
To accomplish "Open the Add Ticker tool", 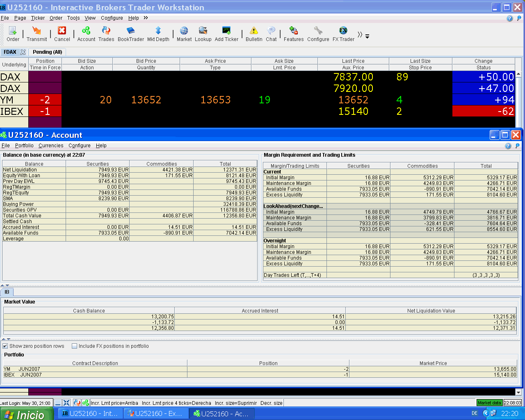I will [x=226, y=34].
